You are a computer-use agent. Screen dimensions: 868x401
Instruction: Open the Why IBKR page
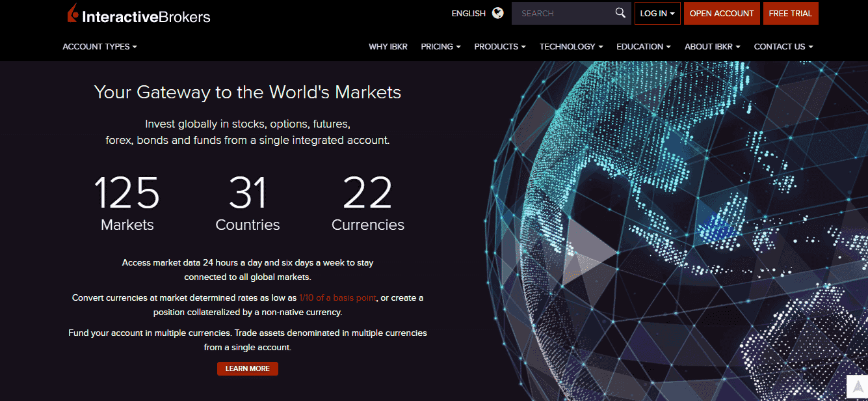tap(388, 47)
